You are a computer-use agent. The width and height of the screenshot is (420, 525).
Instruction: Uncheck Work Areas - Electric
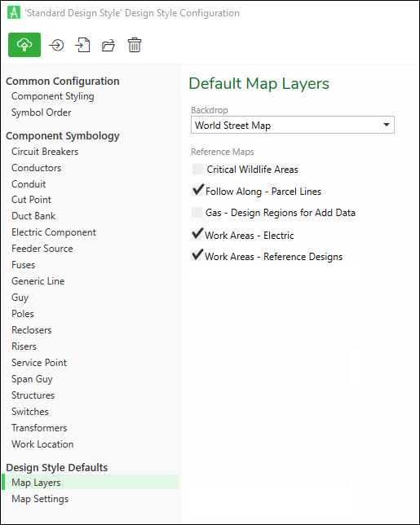click(x=197, y=235)
